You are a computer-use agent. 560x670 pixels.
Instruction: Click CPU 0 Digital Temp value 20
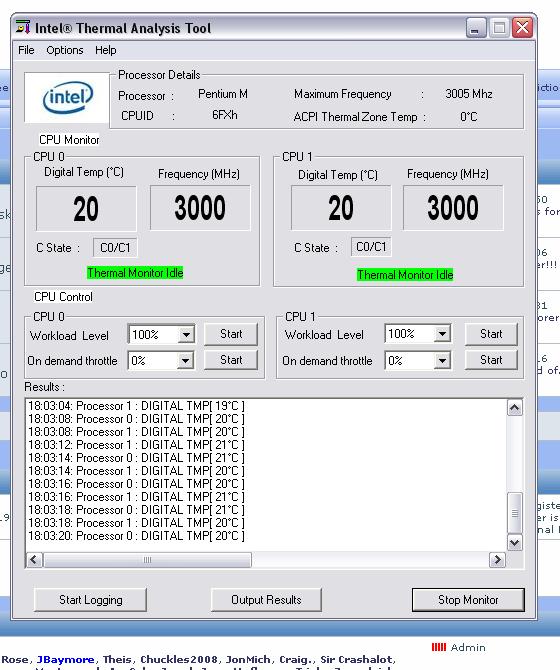pyautogui.click(x=86, y=209)
